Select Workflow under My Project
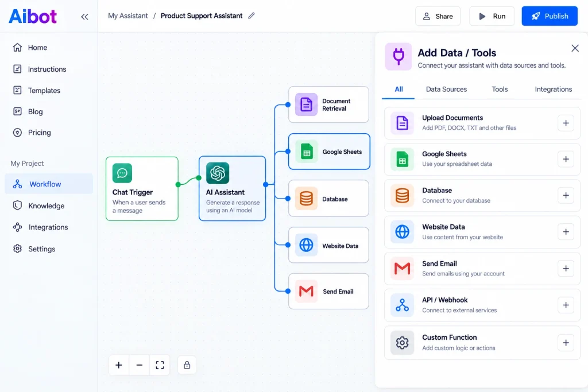588x392 pixels. [49, 184]
